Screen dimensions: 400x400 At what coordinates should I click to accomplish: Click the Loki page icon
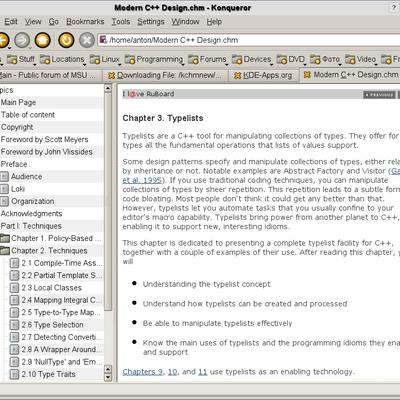[x=4, y=189]
